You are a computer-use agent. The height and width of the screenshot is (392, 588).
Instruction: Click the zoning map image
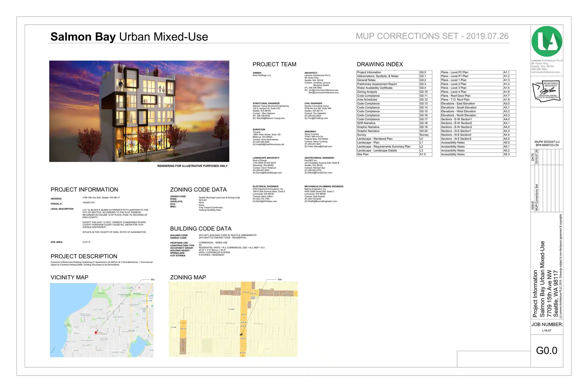[233, 319]
